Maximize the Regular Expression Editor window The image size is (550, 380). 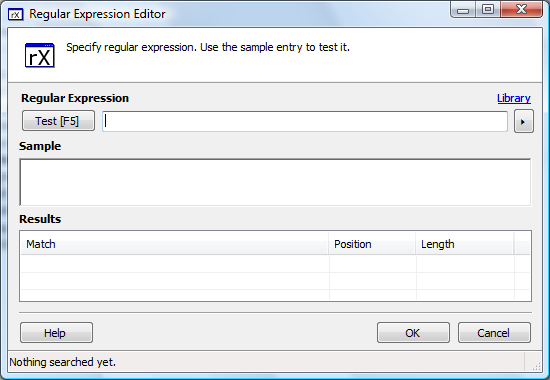pyautogui.click(x=488, y=10)
